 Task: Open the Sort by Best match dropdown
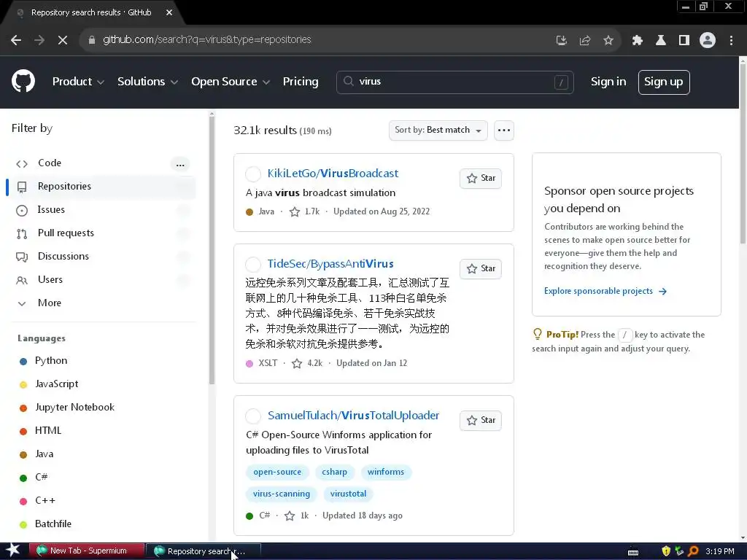click(x=438, y=130)
